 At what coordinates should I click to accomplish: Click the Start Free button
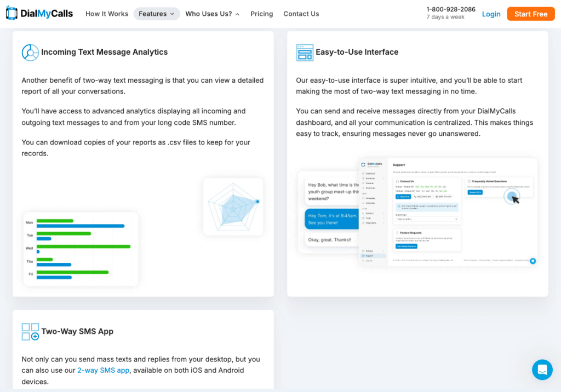pos(530,14)
